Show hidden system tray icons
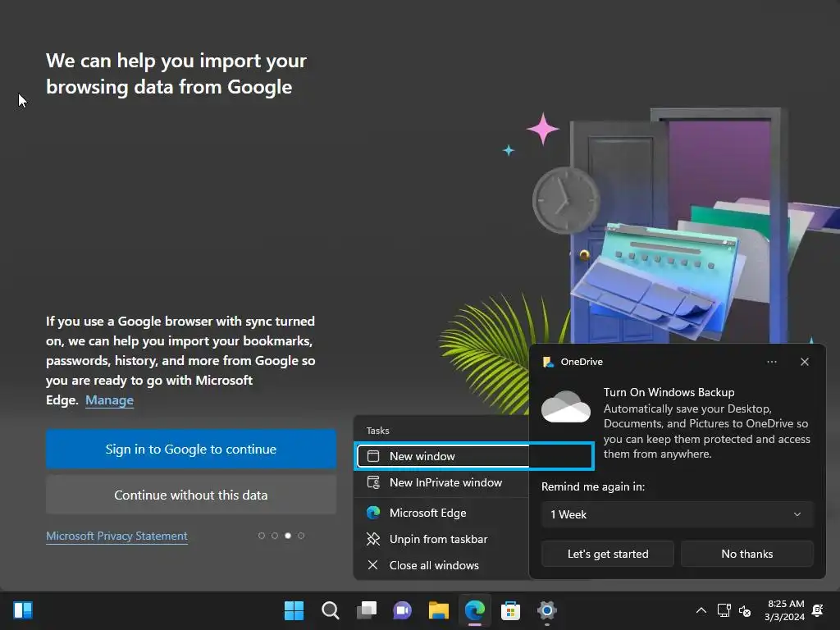 701,610
